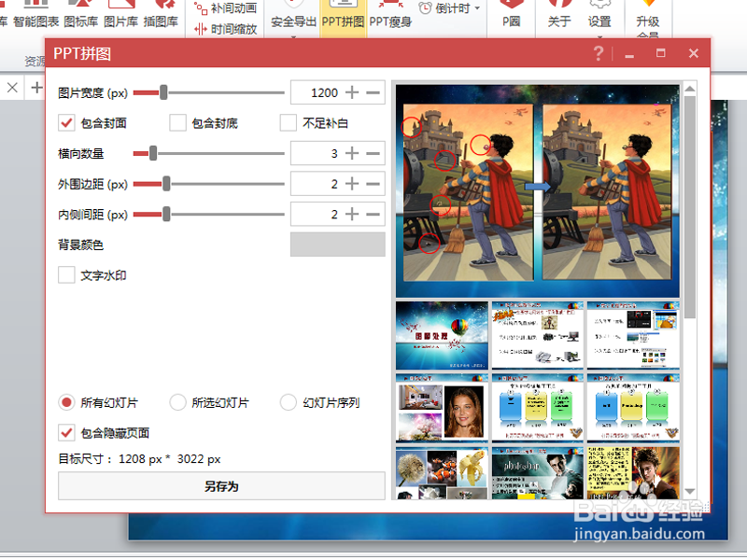Decrease 横向数量 with the minus button
The image size is (747, 560).
(373, 153)
